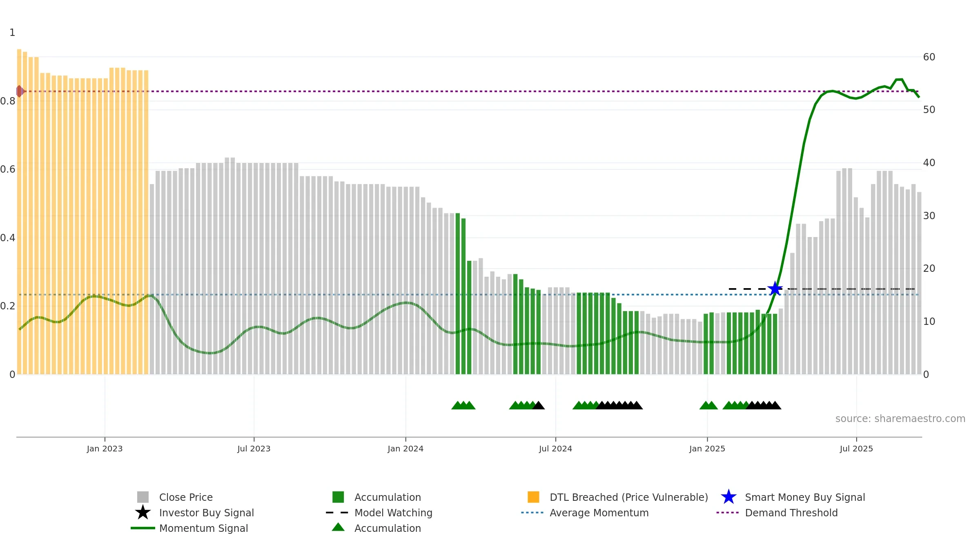
Task: Click the green Accumulation square legend swatch
Action: click(x=338, y=497)
